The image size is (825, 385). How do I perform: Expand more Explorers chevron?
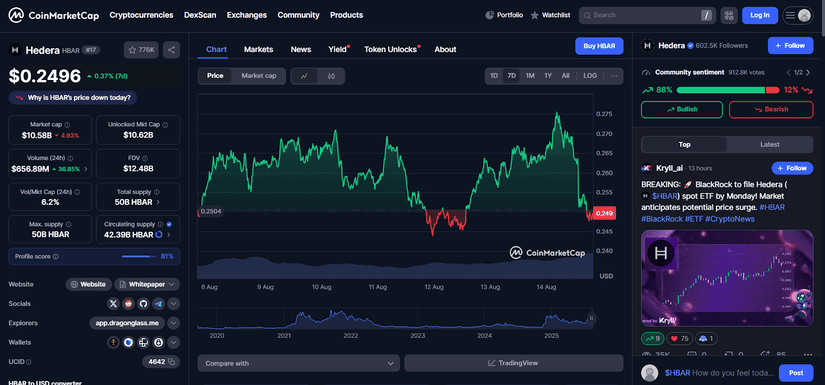click(x=174, y=323)
